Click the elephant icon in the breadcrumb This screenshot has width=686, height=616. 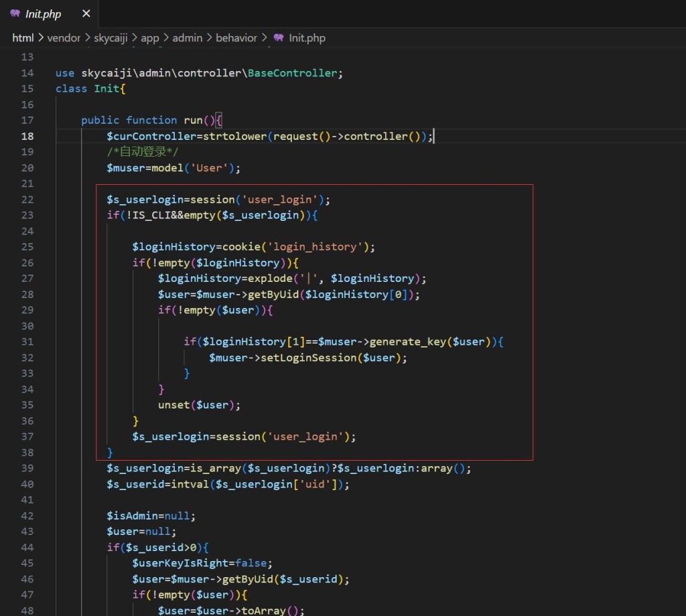[278, 38]
